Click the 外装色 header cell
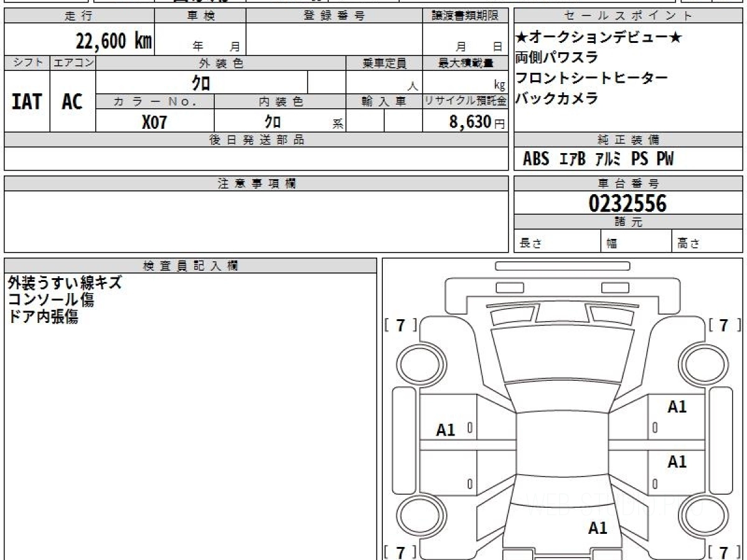The width and height of the screenshot is (747, 560). (x=221, y=63)
